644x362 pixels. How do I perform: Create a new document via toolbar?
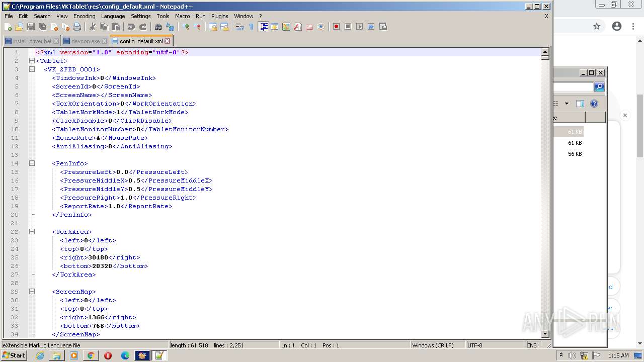[8, 27]
